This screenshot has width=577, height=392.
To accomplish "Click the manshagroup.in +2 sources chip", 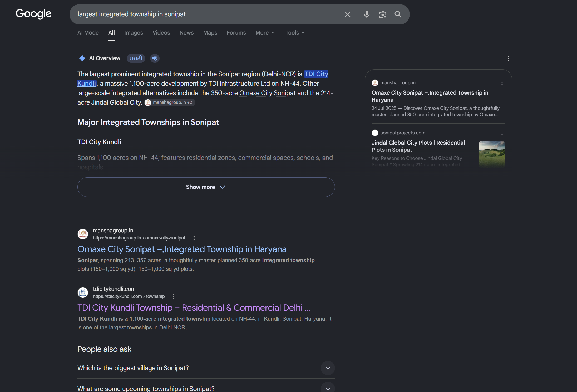I will pyautogui.click(x=170, y=102).
